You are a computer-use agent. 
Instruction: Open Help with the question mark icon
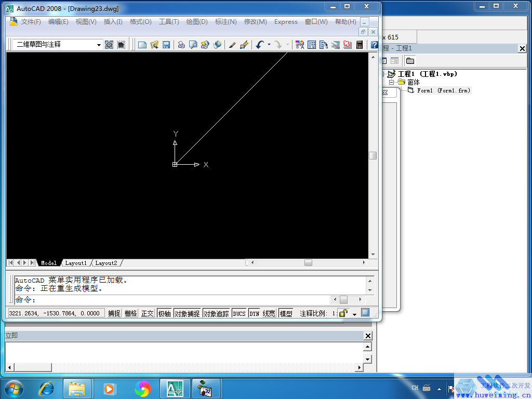374,45
